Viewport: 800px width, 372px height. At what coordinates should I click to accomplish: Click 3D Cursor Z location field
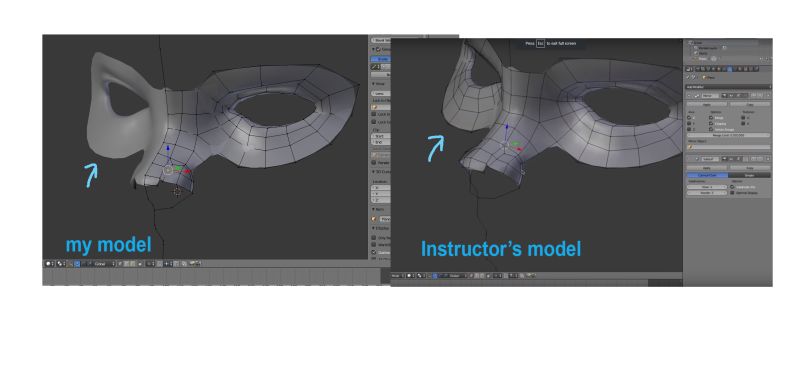381,200
